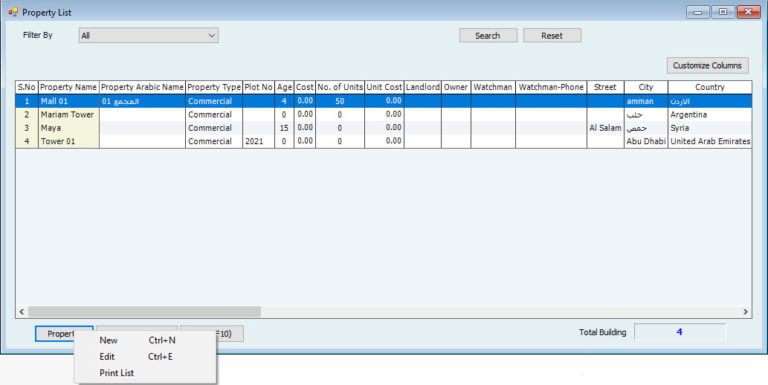Select the Maya property row
The width and height of the screenshot is (768, 385).
click(384, 128)
